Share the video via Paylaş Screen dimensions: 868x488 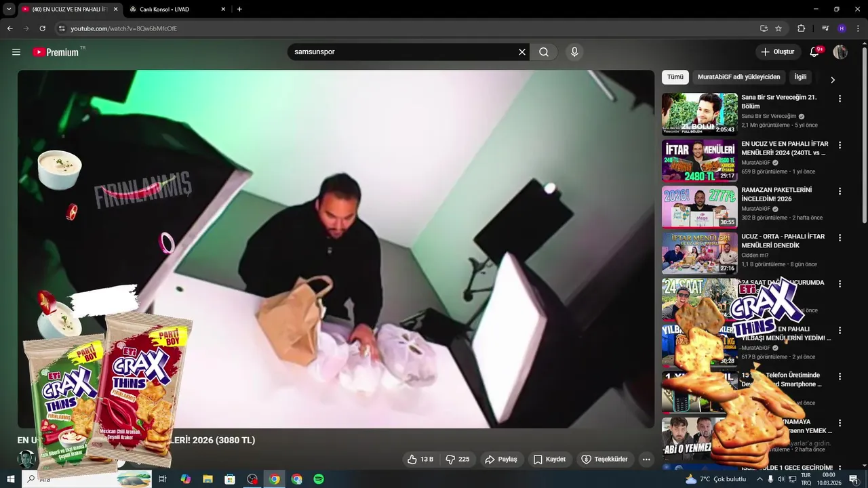[501, 460]
